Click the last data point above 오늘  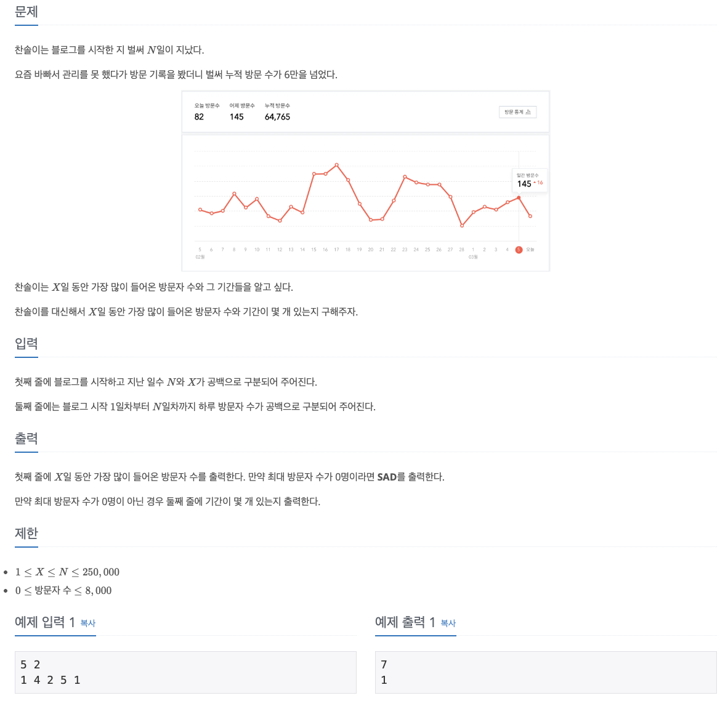pos(530,216)
